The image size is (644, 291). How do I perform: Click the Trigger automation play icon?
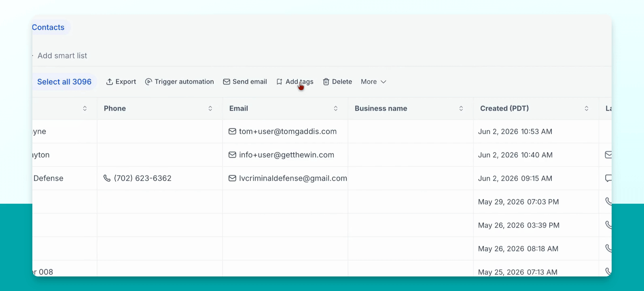[148, 82]
